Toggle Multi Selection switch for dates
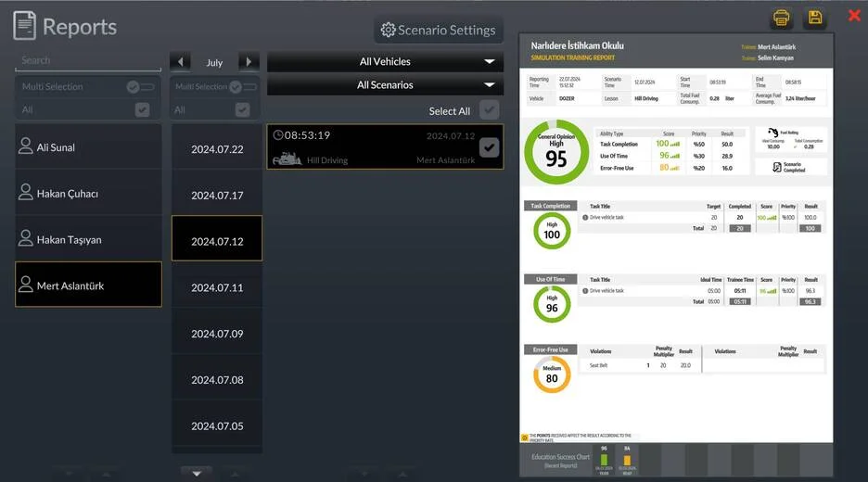Image resolution: width=868 pixels, height=482 pixels. coord(241,86)
